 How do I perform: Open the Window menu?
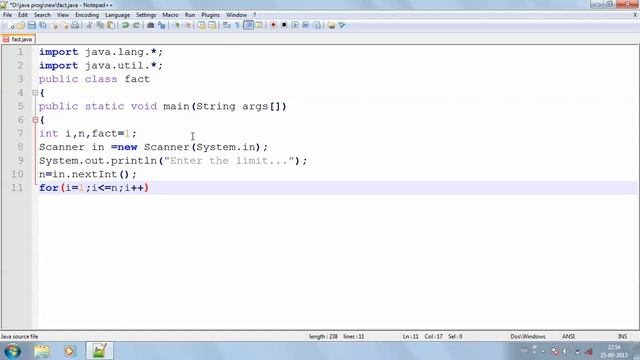click(236, 15)
